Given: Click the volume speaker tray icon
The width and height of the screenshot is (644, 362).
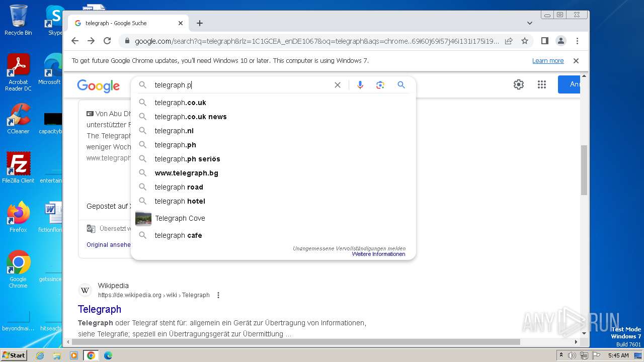Looking at the screenshot, I should (572, 355).
